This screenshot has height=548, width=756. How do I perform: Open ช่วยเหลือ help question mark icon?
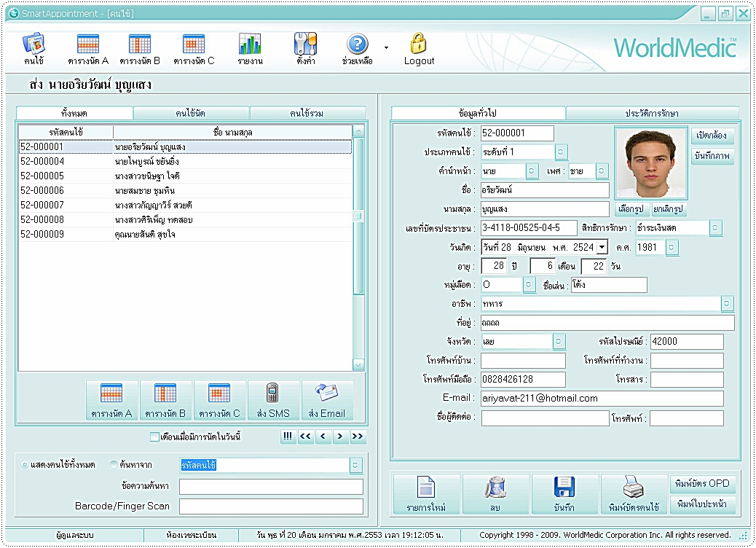click(357, 45)
